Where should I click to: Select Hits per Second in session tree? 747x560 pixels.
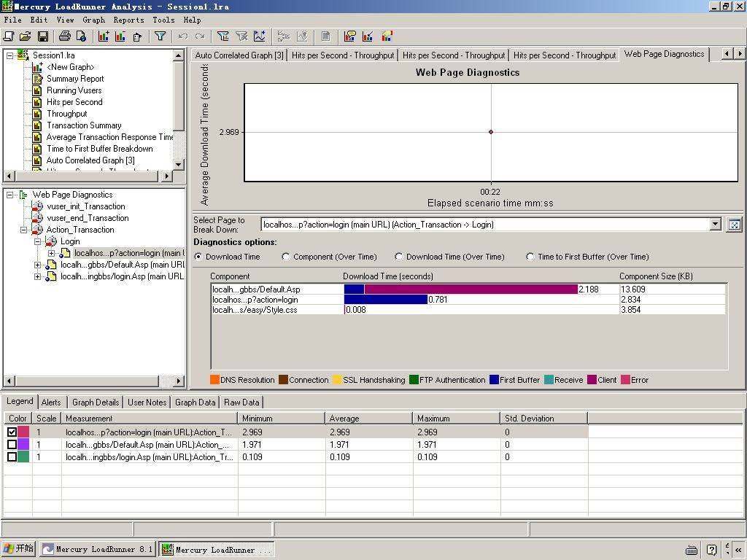pos(74,102)
